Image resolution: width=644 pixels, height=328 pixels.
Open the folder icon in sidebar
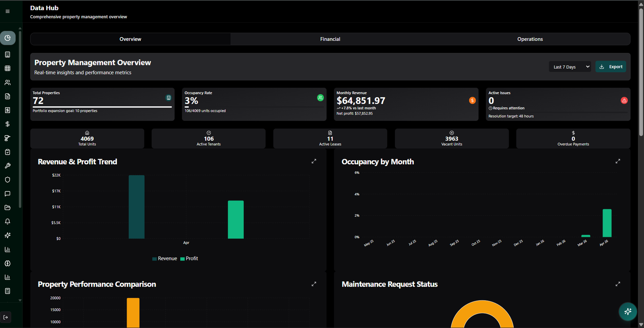(7, 208)
